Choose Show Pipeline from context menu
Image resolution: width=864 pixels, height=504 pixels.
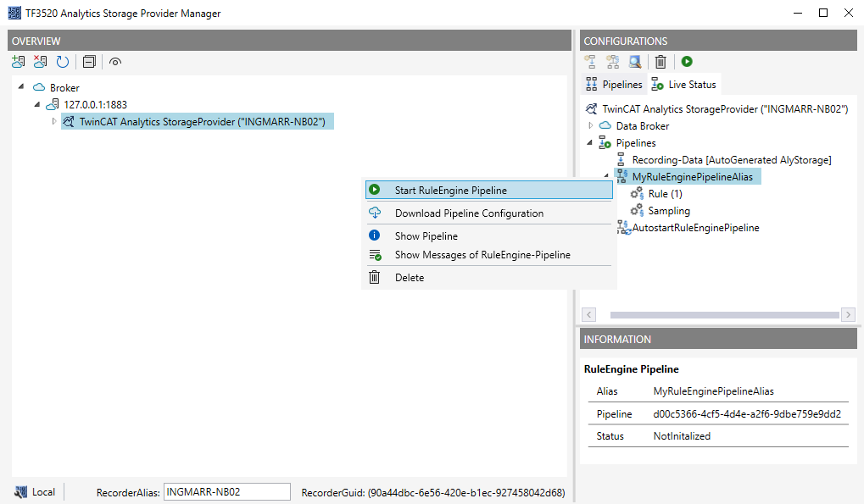pyautogui.click(x=489, y=235)
